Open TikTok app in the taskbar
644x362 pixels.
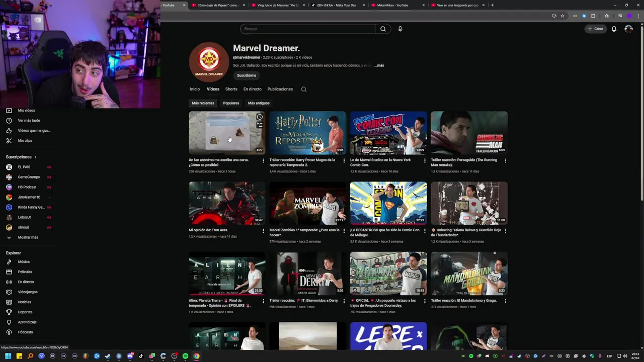point(141,356)
